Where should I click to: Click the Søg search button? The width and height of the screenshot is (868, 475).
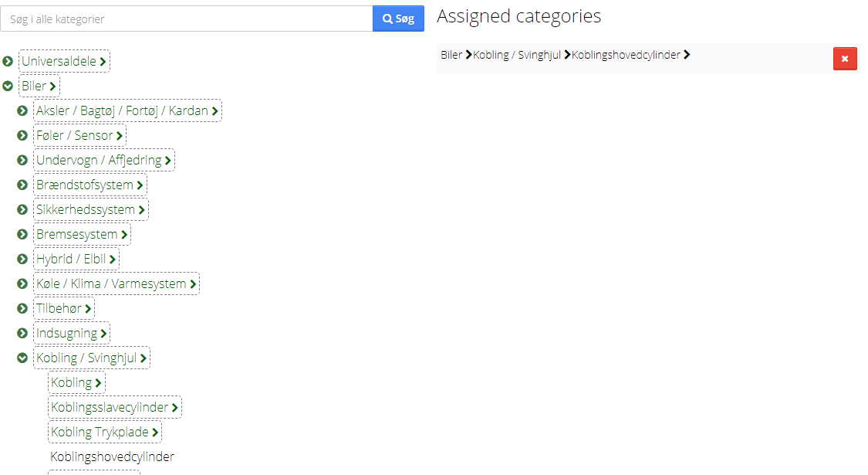coord(399,19)
